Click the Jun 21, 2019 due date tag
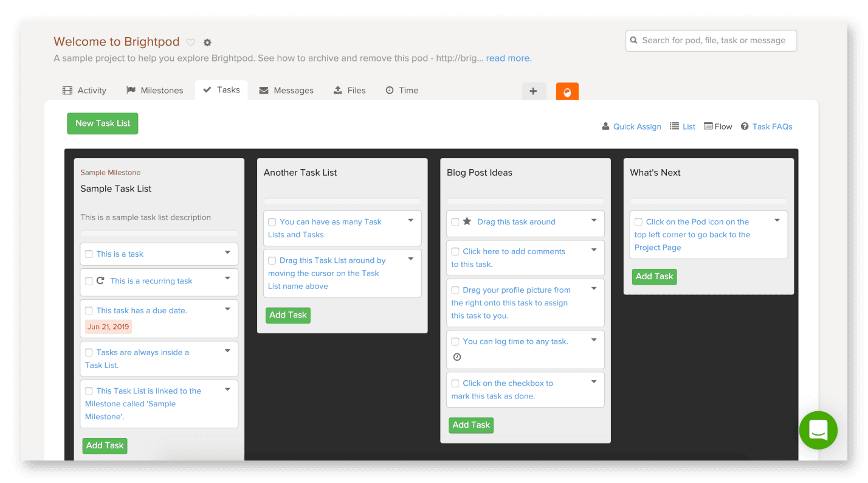Screen dimensions: 868x483 tap(108, 327)
